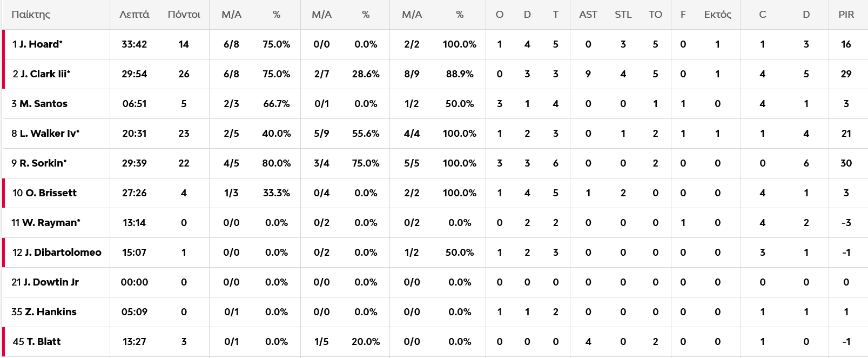Sort by the Παίκτης column header
The height and width of the screenshot is (358, 868).
coord(31,15)
